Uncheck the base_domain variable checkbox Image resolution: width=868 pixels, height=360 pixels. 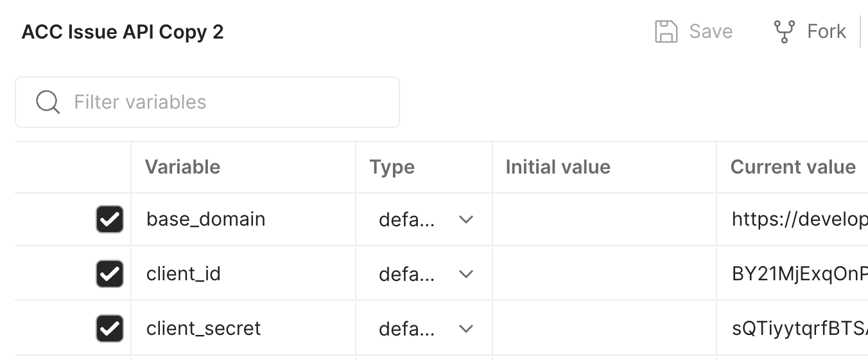tap(110, 219)
